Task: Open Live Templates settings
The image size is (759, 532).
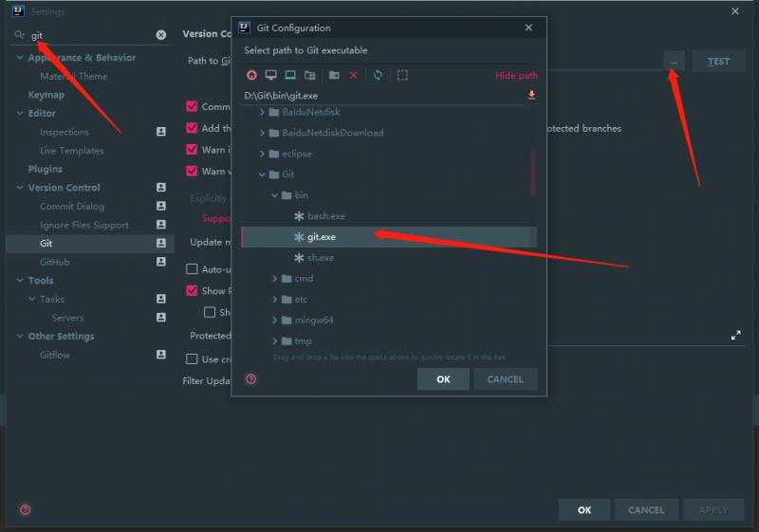Action: pos(72,151)
